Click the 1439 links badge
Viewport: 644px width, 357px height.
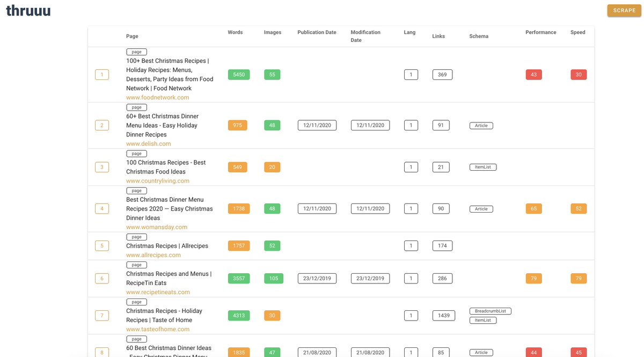coord(444,315)
